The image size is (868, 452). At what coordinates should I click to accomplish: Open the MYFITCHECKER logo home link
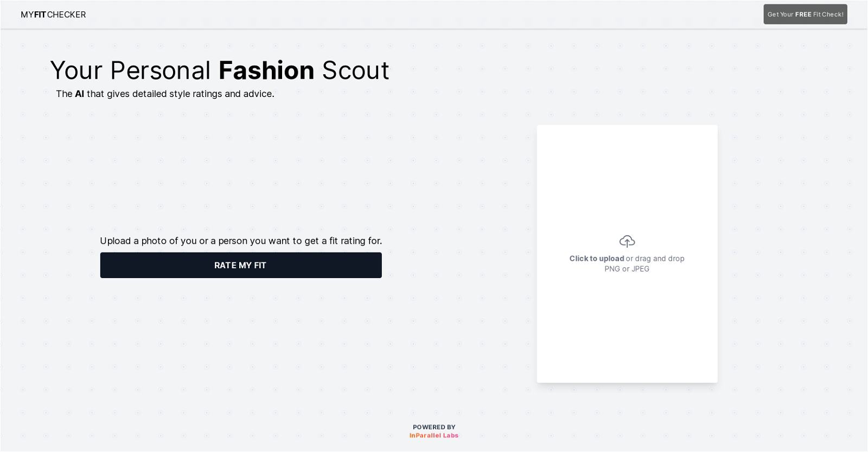click(53, 15)
